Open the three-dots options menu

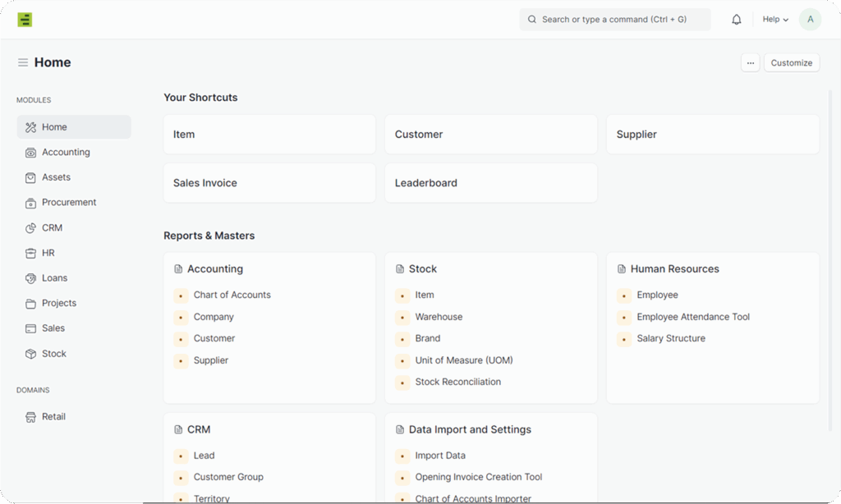point(750,63)
